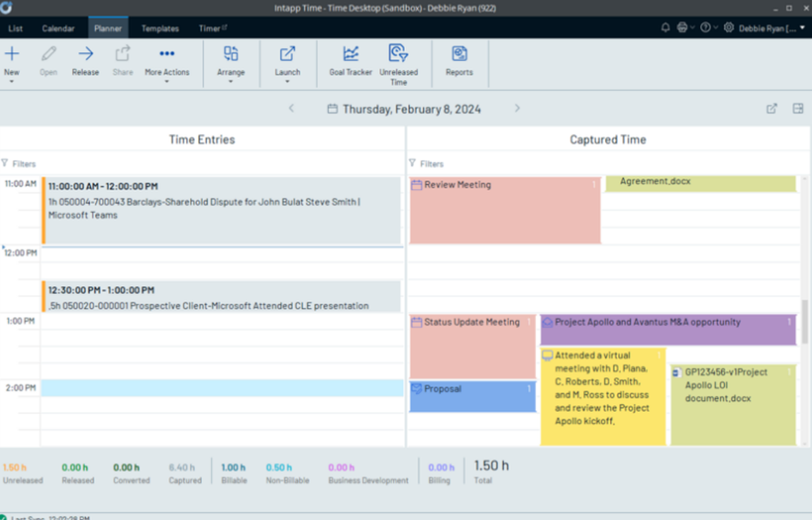Open the Templates tab
This screenshot has width=812, height=520.
tap(160, 28)
